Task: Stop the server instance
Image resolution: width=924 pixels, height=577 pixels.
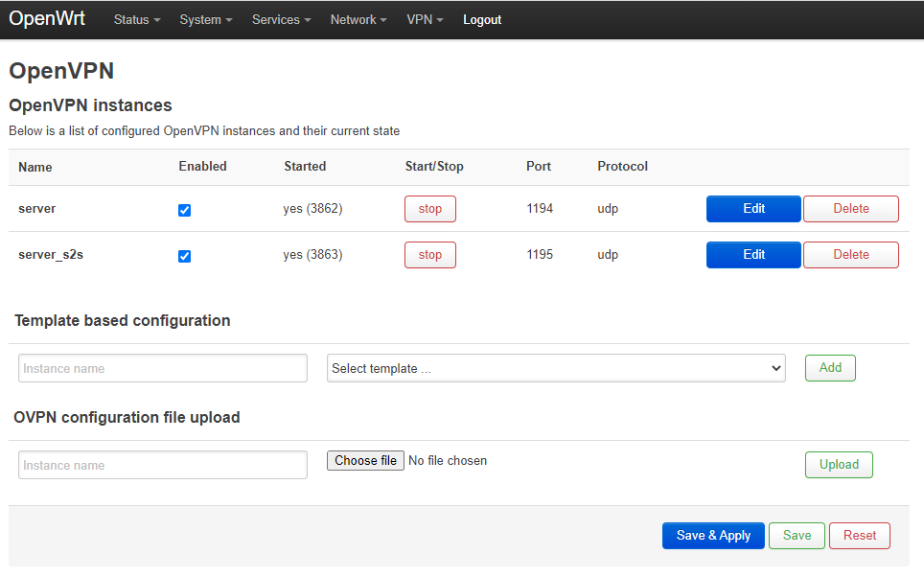Action: point(430,209)
